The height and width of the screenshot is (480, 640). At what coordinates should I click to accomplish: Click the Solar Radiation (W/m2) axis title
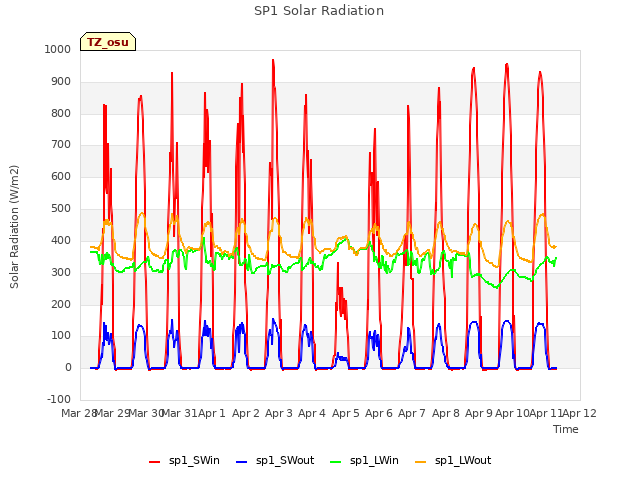point(14,227)
